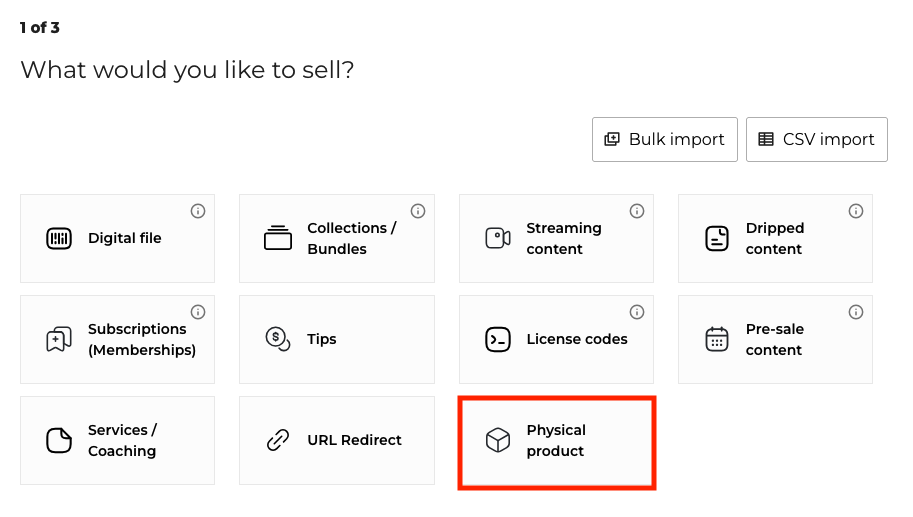The height and width of the screenshot is (517, 913).
Task: Click the Services / Coaching sticky-note icon
Action: tap(59, 440)
